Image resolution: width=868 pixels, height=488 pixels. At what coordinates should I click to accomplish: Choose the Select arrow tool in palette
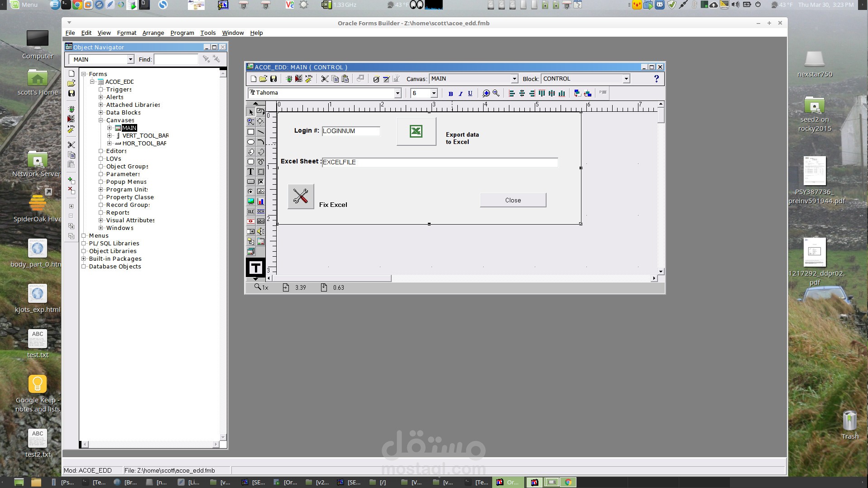[x=251, y=112]
